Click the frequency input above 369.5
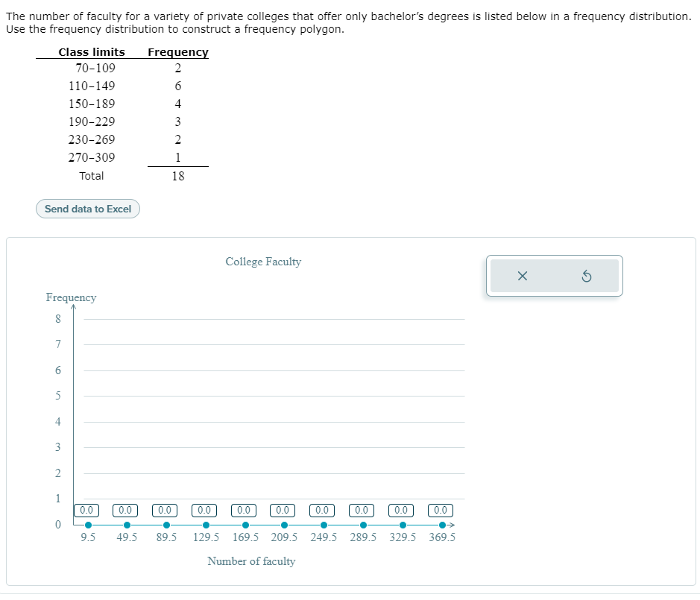Screen dimensions: 700x600 pos(440,510)
